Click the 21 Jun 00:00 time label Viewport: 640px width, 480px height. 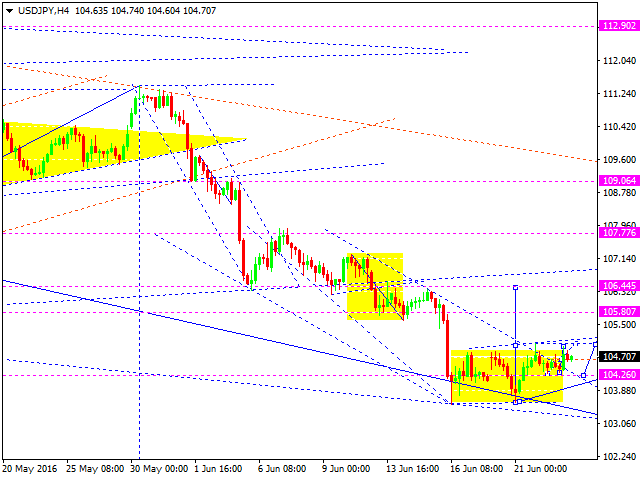pos(541,469)
